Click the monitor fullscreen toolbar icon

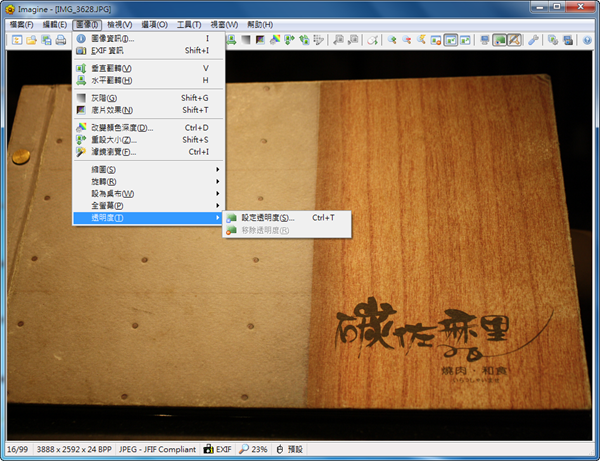coord(485,40)
